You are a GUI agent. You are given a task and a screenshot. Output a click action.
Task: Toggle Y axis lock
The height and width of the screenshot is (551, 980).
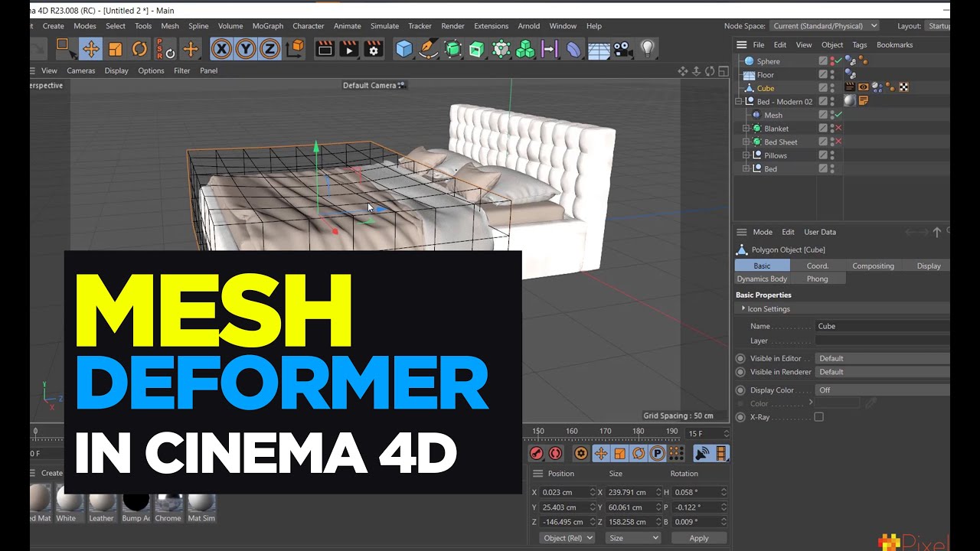click(x=246, y=49)
